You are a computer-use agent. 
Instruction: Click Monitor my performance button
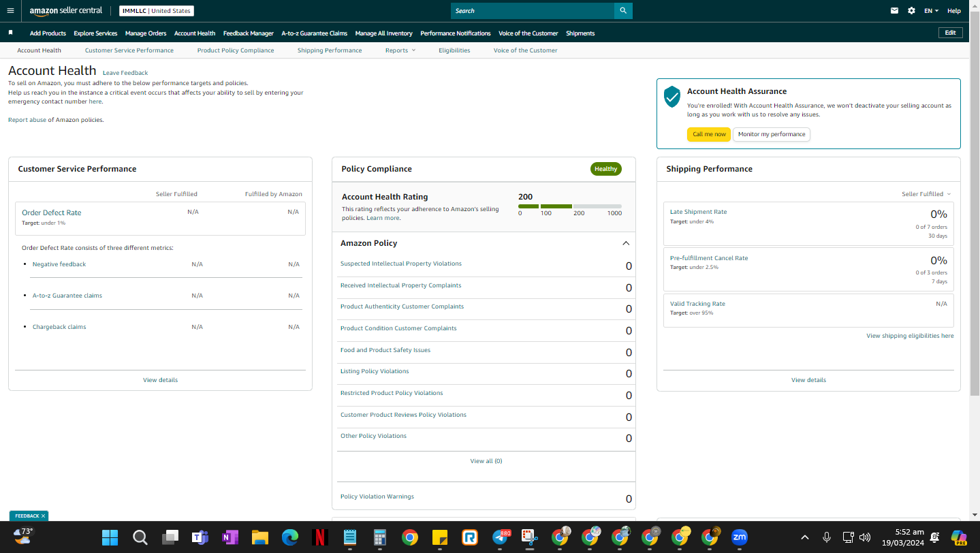click(x=772, y=134)
